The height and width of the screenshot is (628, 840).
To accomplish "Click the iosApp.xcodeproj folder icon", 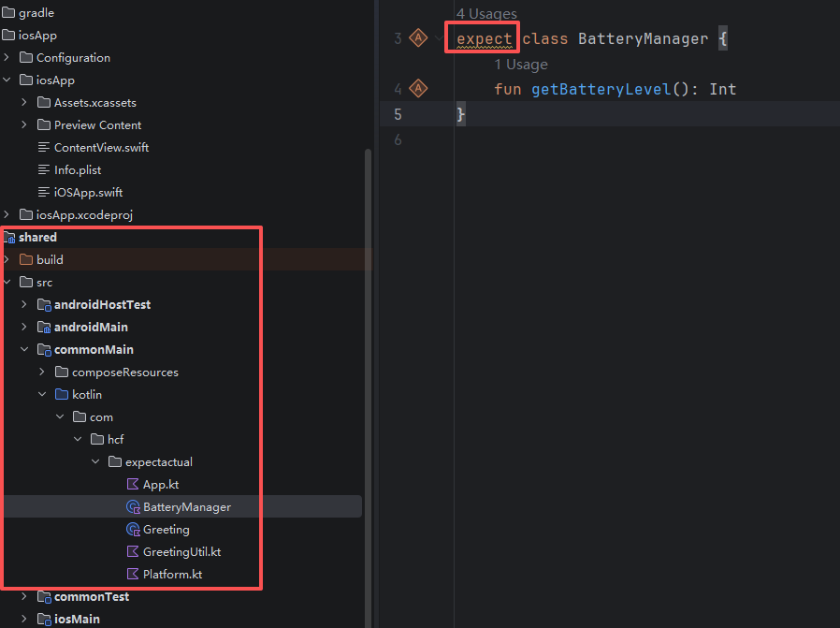I will (x=26, y=215).
